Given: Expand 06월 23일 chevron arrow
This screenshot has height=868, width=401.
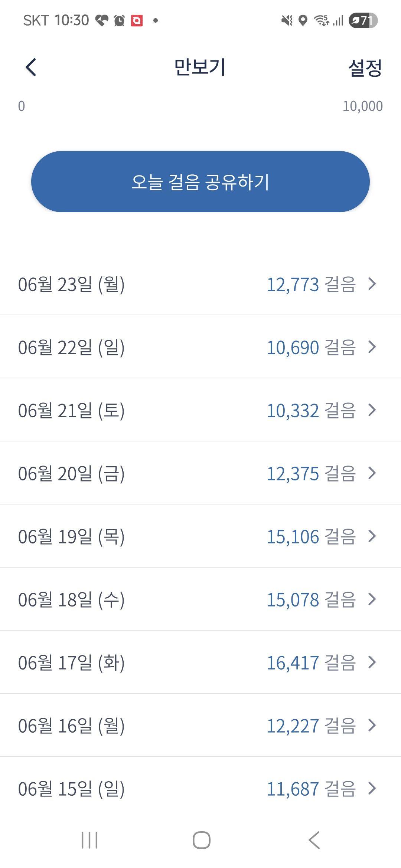Looking at the screenshot, I should point(372,284).
